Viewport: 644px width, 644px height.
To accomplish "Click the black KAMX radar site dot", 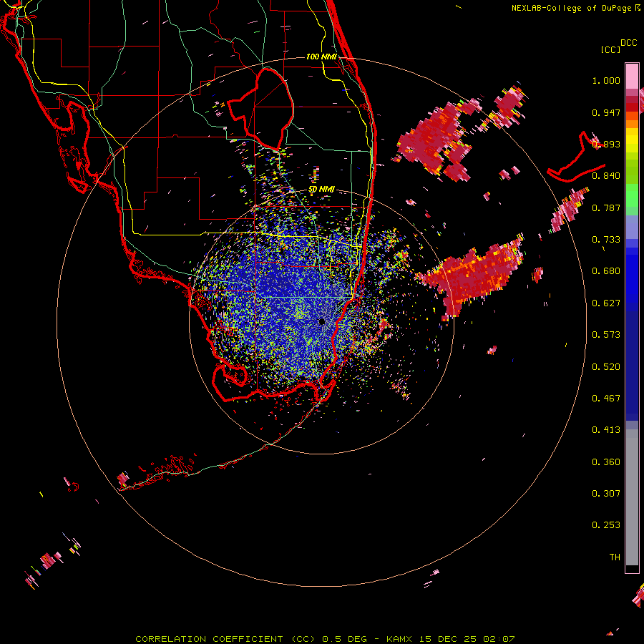I will pyautogui.click(x=322, y=322).
